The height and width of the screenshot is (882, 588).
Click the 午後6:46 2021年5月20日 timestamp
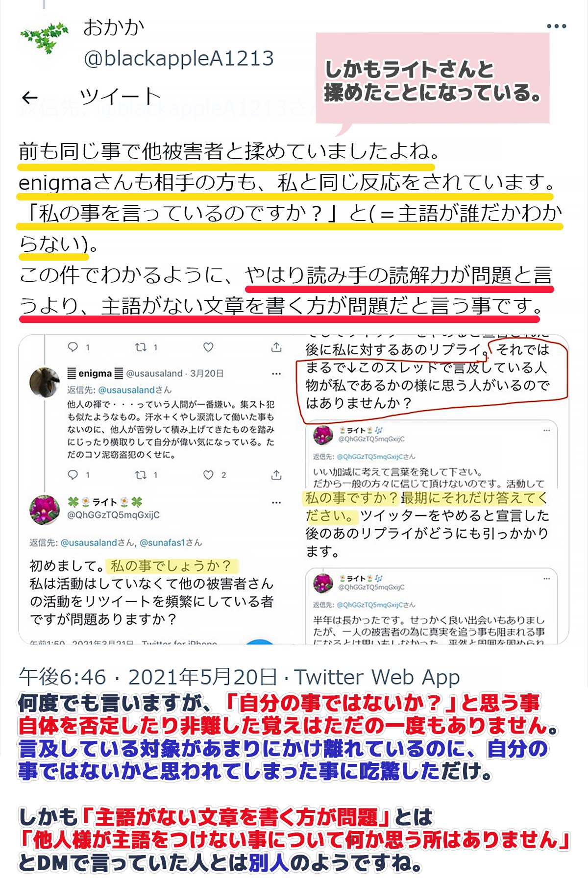click(x=148, y=677)
